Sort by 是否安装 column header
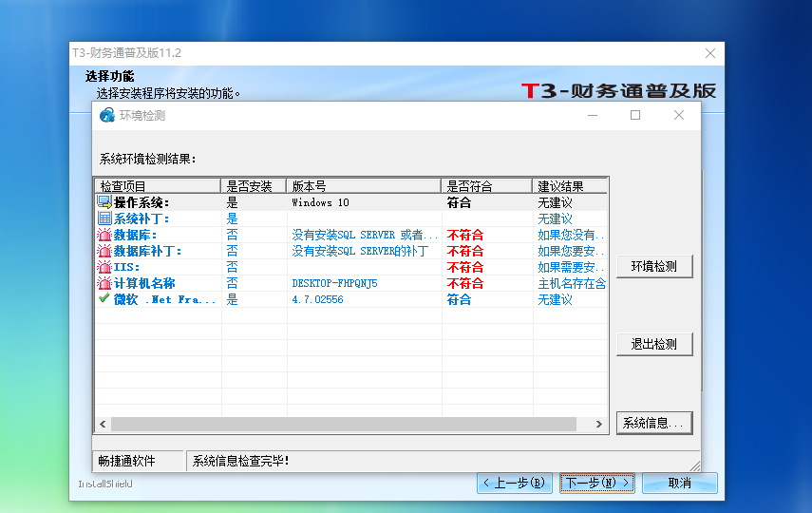 pyautogui.click(x=254, y=185)
